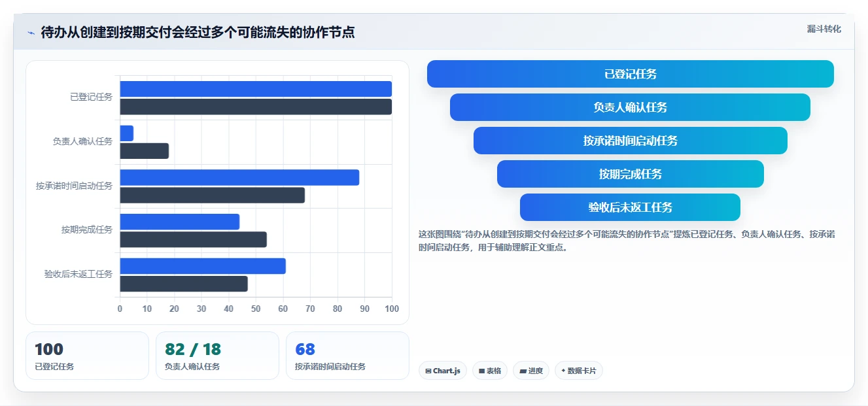Open the 100 已登记任务 stat card
This screenshot has width=868, height=406.
88,356
